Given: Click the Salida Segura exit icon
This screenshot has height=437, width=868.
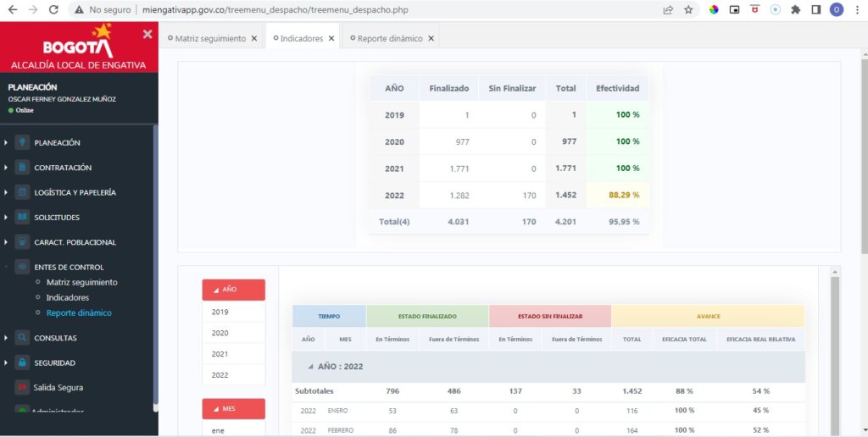Looking at the screenshot, I should (22, 388).
